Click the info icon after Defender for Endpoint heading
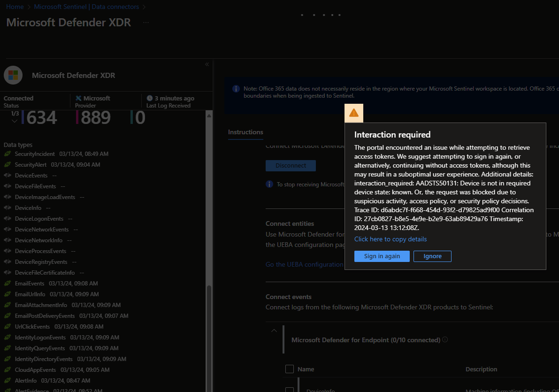This screenshot has height=392, width=559. click(x=445, y=339)
